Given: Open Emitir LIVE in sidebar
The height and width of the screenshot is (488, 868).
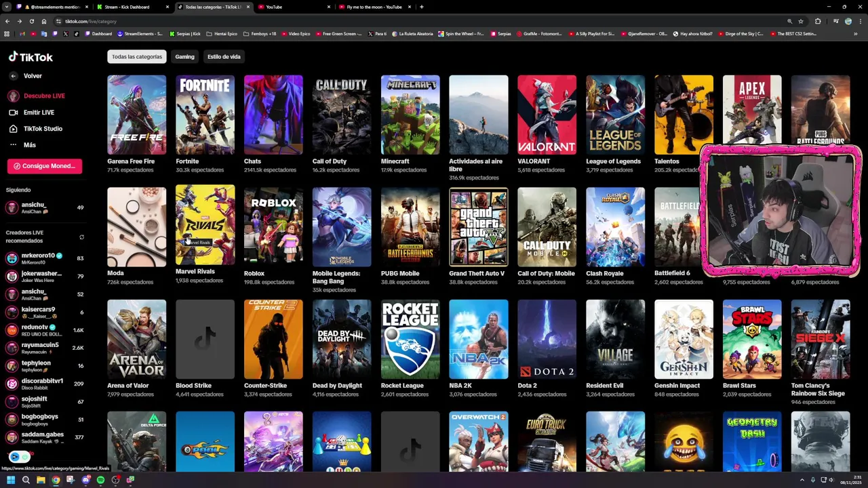Looking at the screenshot, I should (31, 113).
